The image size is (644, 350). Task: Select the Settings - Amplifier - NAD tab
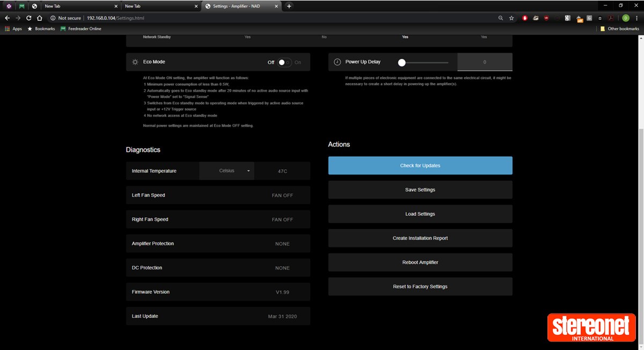[x=242, y=6]
